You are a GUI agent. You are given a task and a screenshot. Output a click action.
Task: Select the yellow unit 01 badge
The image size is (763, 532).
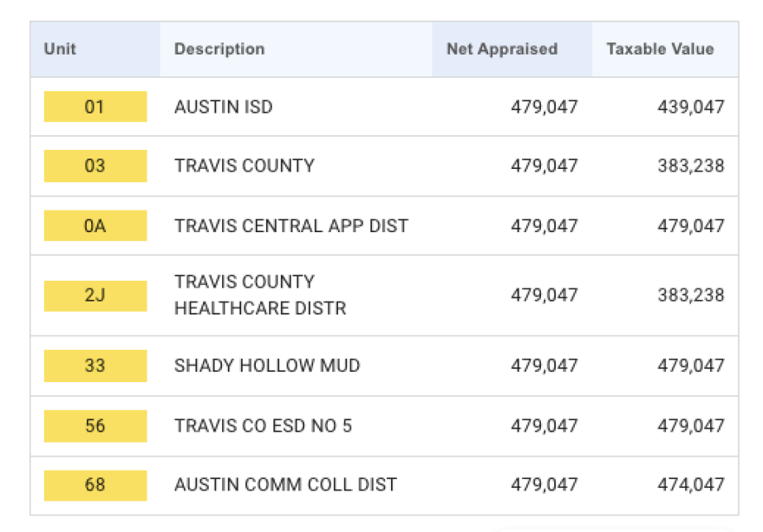pos(95,107)
